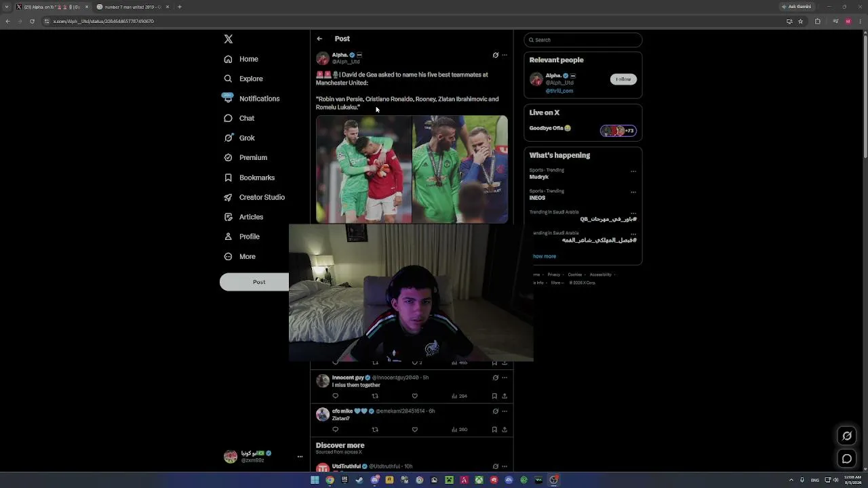
Task: Like innocent guy's comment
Action: coord(414,396)
